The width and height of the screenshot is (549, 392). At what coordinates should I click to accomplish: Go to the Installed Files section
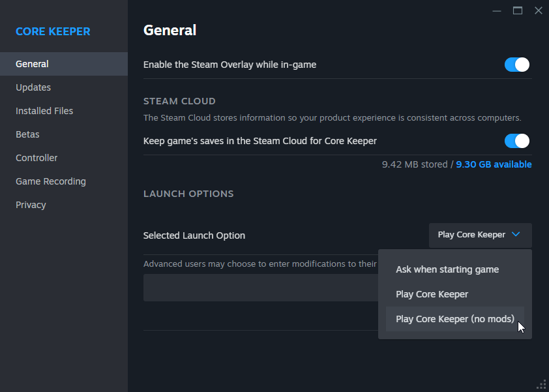click(44, 111)
